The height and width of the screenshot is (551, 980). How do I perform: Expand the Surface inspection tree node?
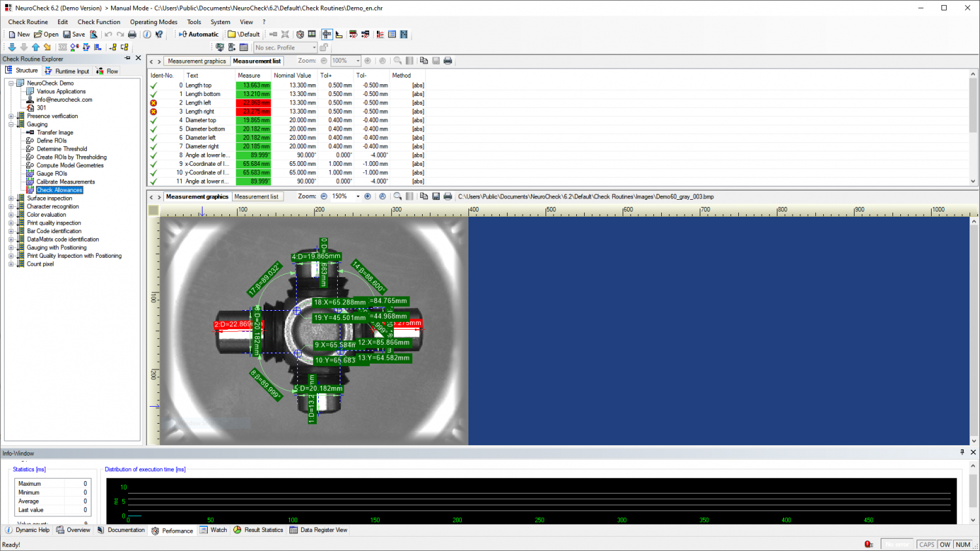pyautogui.click(x=11, y=198)
